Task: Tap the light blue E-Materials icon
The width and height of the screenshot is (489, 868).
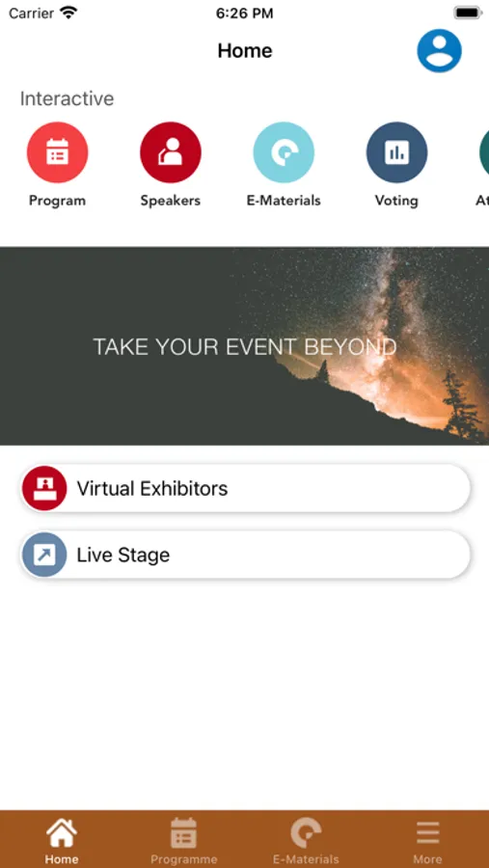Action: click(284, 152)
